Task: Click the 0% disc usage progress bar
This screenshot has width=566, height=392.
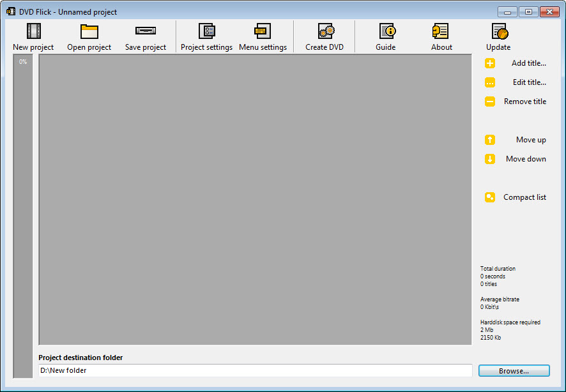Action: 23,216
